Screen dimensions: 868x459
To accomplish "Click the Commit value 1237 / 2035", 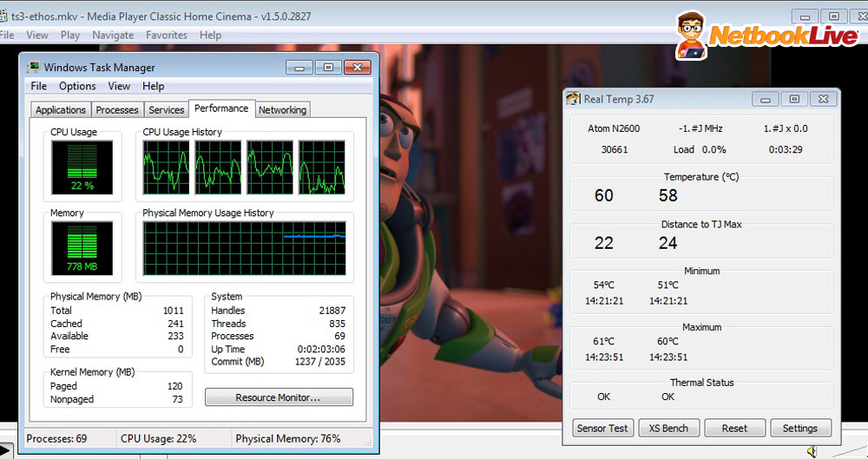I will pos(320,362).
